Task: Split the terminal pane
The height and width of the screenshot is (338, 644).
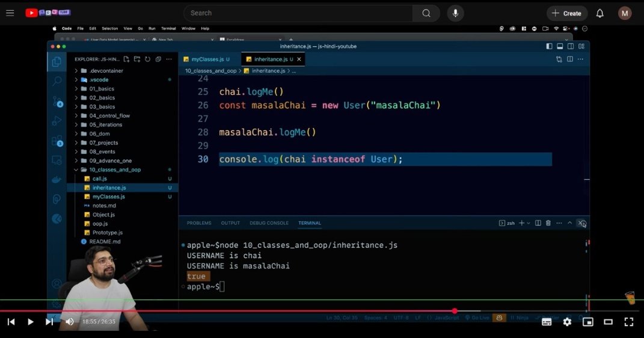Action: coord(538,223)
